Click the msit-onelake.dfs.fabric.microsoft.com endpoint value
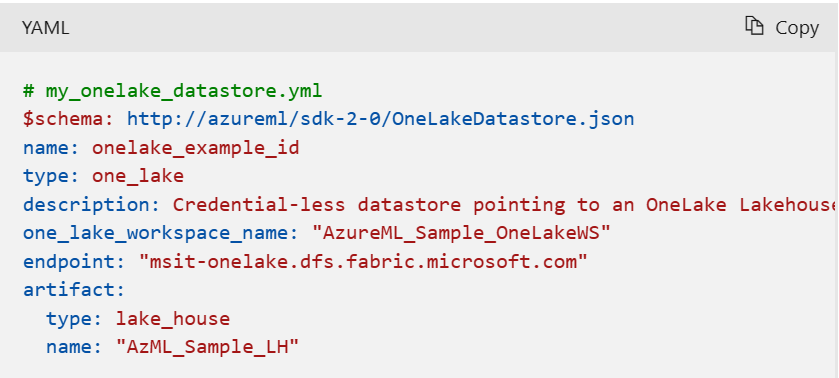This screenshot has height=378, width=839. pos(363,262)
